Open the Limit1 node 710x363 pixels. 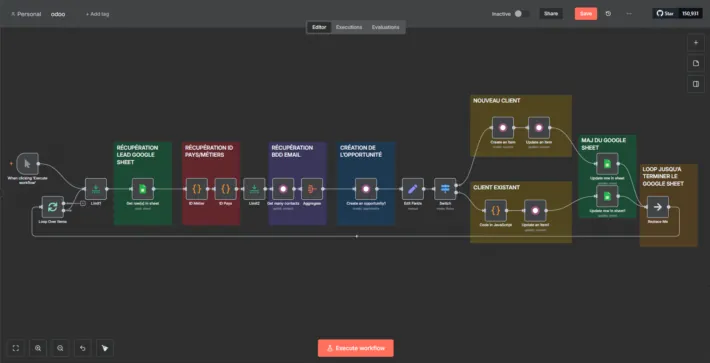96,189
